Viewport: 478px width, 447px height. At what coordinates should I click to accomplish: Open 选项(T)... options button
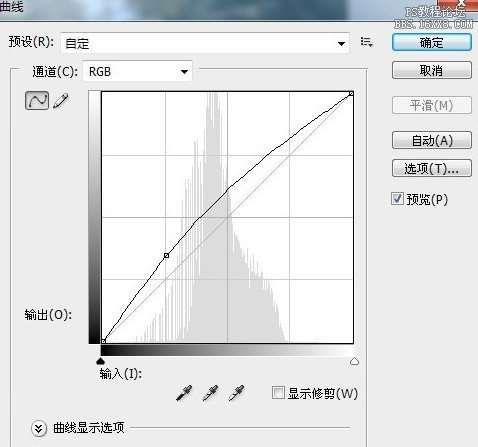tap(432, 168)
